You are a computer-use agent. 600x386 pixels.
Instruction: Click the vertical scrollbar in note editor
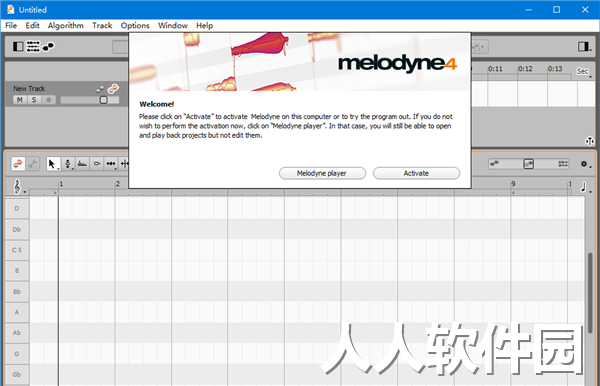590,294
